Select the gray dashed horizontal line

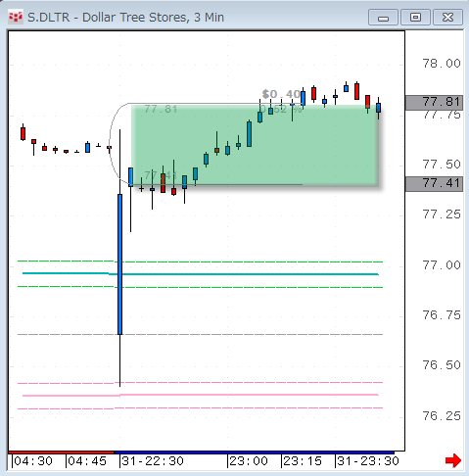[200, 335]
